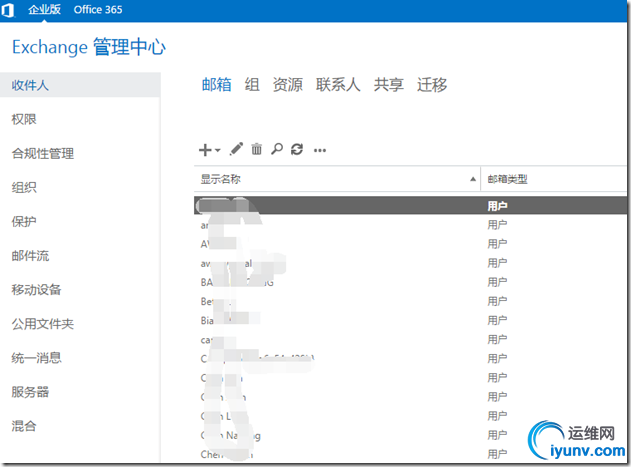This screenshot has width=631, height=467.
Task: Open 邮件流 in the sidebar
Action: pos(30,256)
